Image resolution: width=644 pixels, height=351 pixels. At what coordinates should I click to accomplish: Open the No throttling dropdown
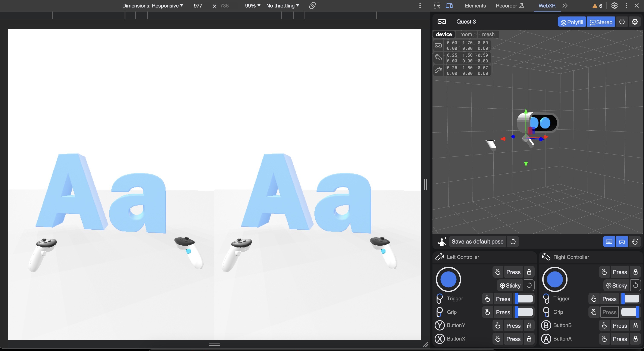pos(282,6)
